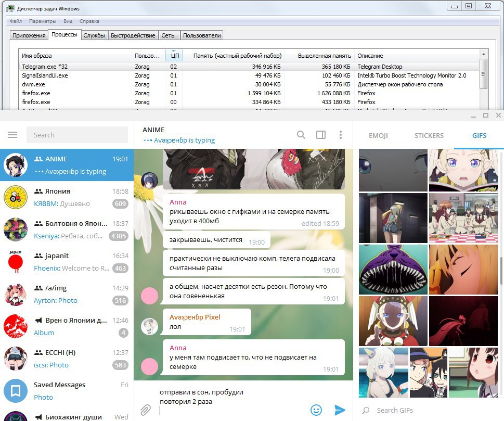Click the ANIME chat avatar
The width and height of the screenshot is (504, 421).
pyautogui.click(x=16, y=165)
